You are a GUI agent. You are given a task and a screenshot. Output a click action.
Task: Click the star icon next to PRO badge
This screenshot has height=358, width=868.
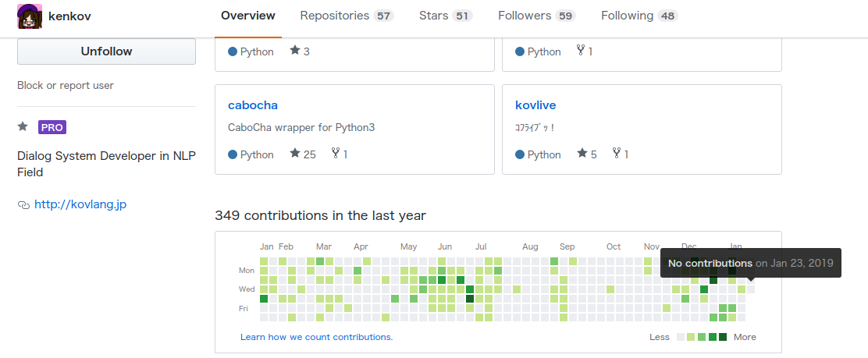[x=23, y=126]
